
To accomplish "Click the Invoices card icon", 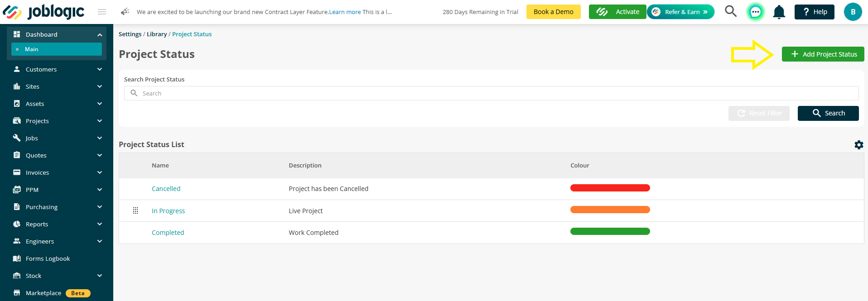I will pos(17,172).
